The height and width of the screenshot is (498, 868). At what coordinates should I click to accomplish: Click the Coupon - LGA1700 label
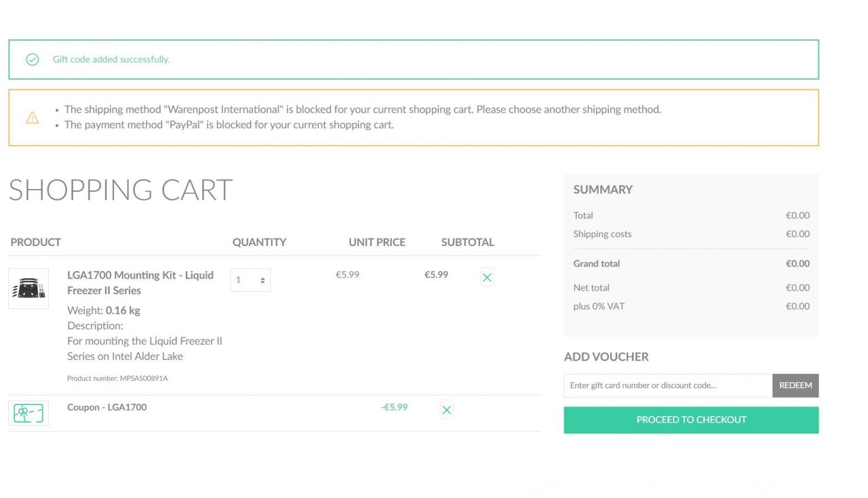(106, 407)
